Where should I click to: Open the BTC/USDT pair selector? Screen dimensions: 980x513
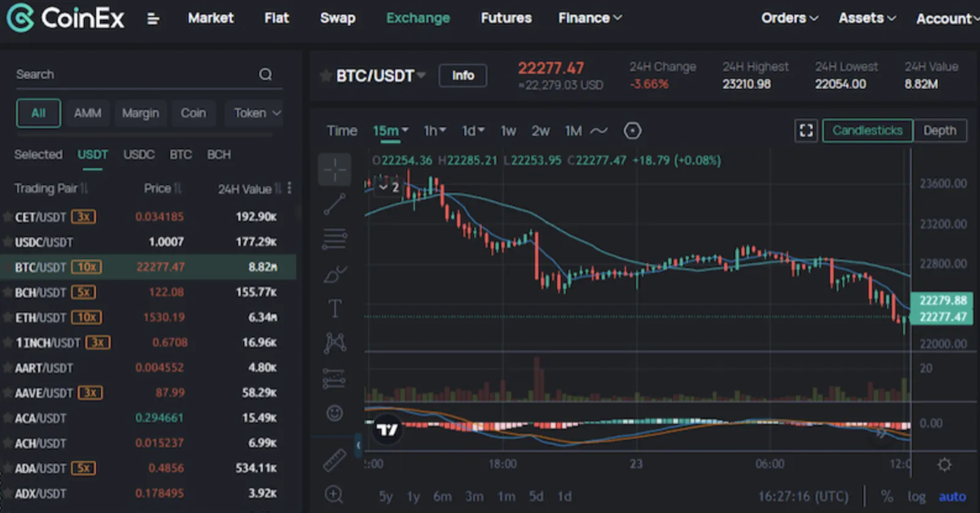click(380, 76)
